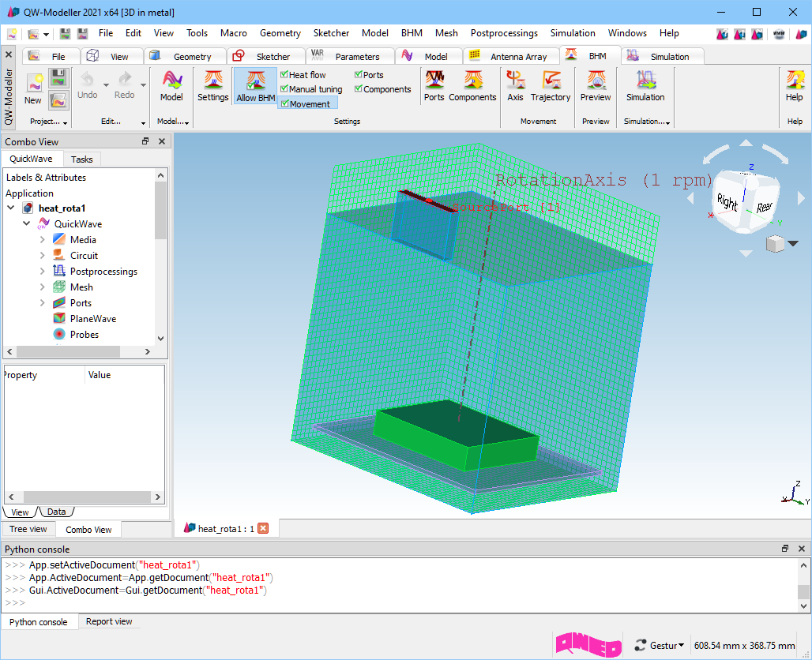The image size is (812, 660).
Task: Open the Sketcher menu
Action: pyautogui.click(x=331, y=33)
